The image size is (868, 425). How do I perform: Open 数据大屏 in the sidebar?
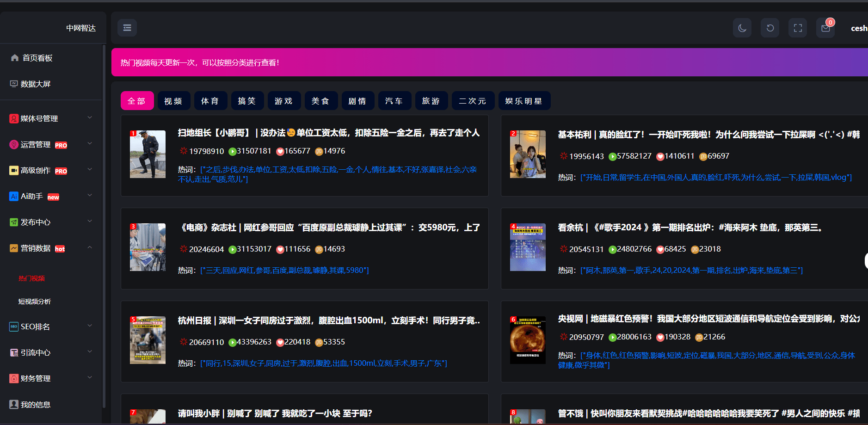36,84
